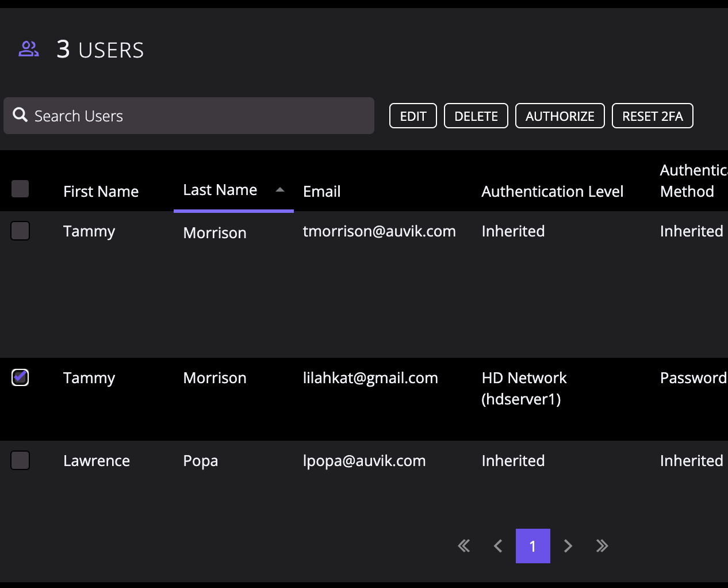Sort by Authentication Level column header
This screenshot has height=588, width=728.
point(553,192)
